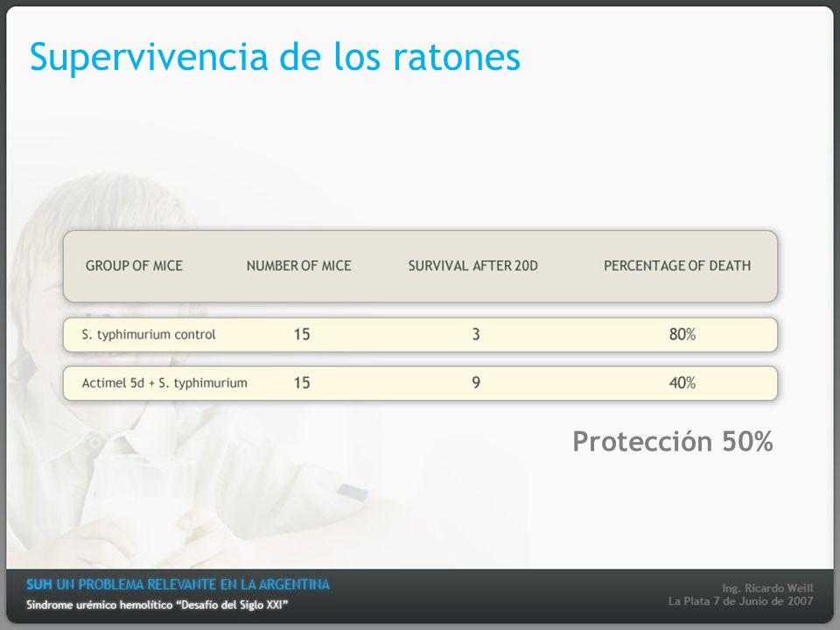Click the 'SURVIVAL AFTER 20D' header
Screen dimensions: 840x630
[x=473, y=266]
